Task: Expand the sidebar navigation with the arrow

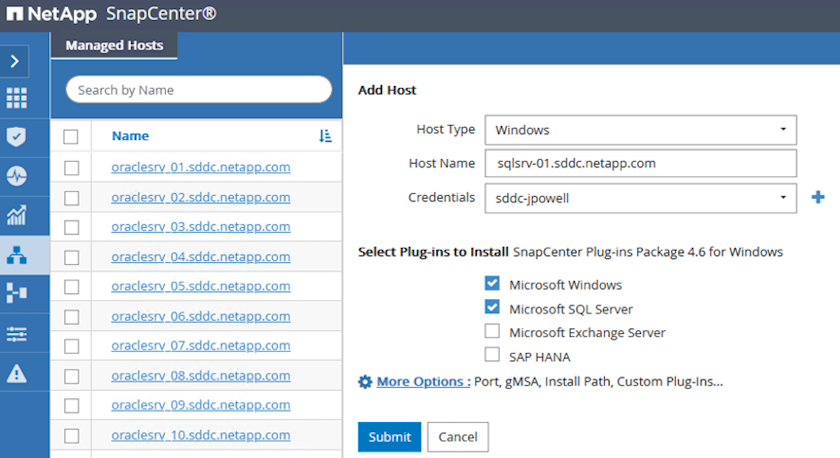Action: tap(15, 61)
